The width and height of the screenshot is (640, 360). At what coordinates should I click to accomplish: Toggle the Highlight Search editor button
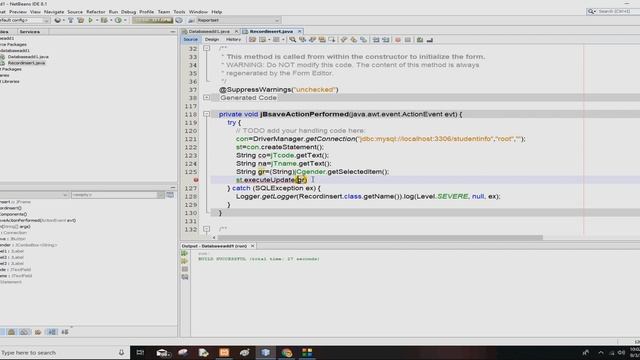point(322,40)
